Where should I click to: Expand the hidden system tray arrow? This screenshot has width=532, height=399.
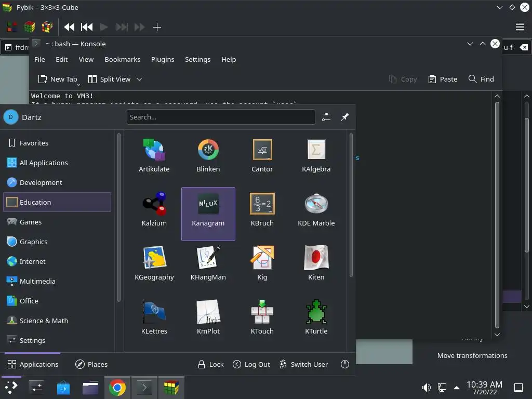pos(457,388)
